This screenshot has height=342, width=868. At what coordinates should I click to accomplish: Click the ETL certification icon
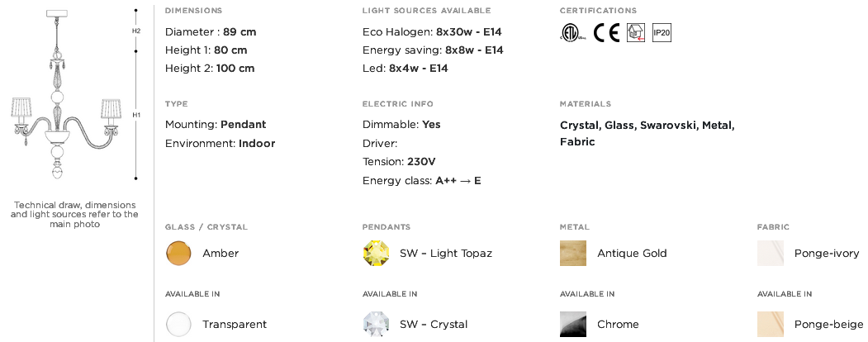pyautogui.click(x=572, y=33)
